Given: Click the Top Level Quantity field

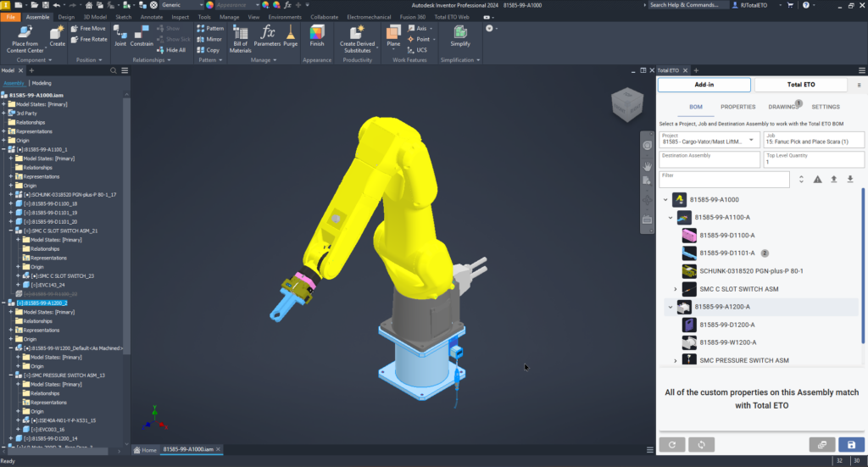Looking at the screenshot, I should pyautogui.click(x=814, y=159).
